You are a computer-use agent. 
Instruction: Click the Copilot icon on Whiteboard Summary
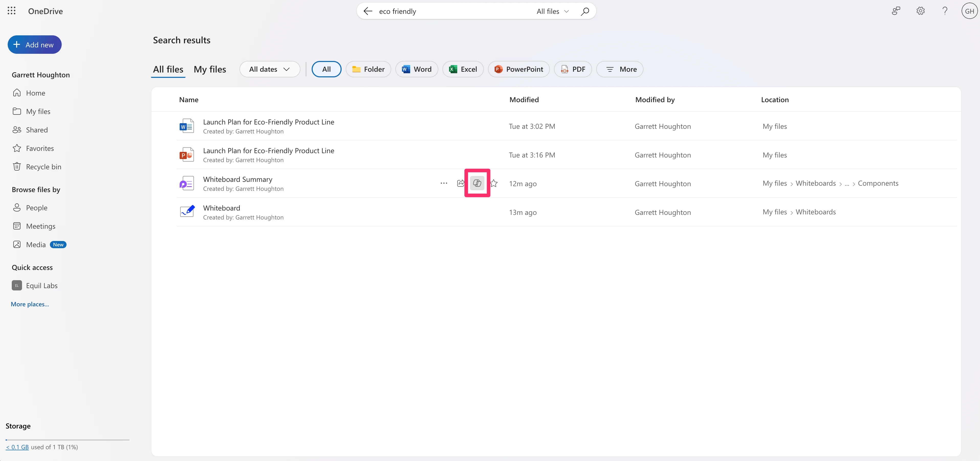point(477,183)
